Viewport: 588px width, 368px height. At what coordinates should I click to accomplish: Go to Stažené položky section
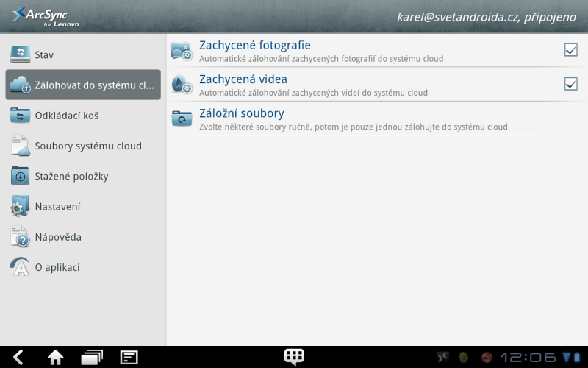[83, 176]
